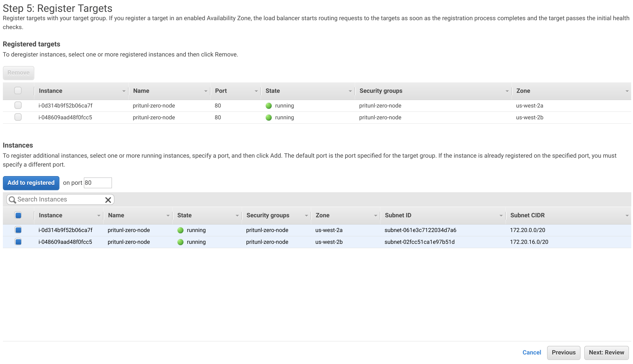Open the Subnet ID column dropdown arrow

(501, 216)
